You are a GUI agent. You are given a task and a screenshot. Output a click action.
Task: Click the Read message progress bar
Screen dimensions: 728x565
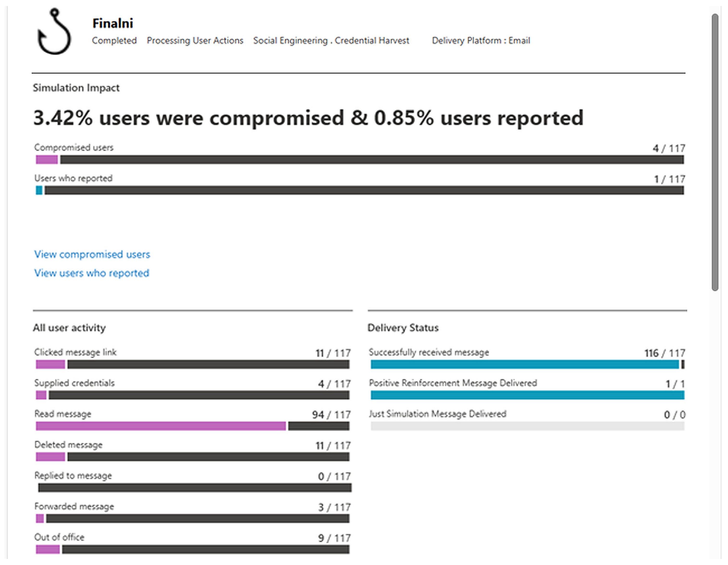click(x=192, y=426)
